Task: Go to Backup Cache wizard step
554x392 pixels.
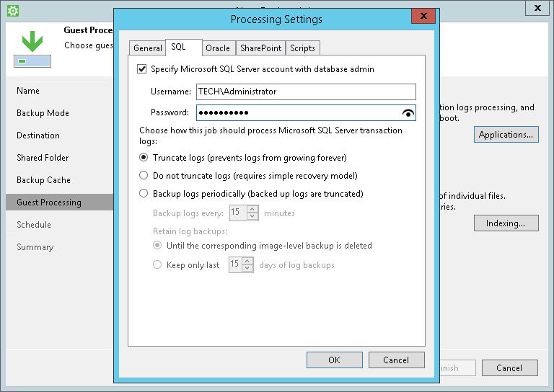Action: 43,180
